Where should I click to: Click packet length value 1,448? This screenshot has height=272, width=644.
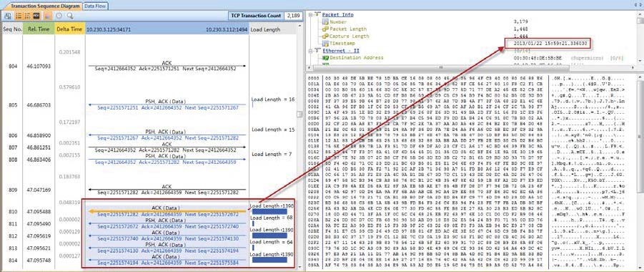point(520,29)
